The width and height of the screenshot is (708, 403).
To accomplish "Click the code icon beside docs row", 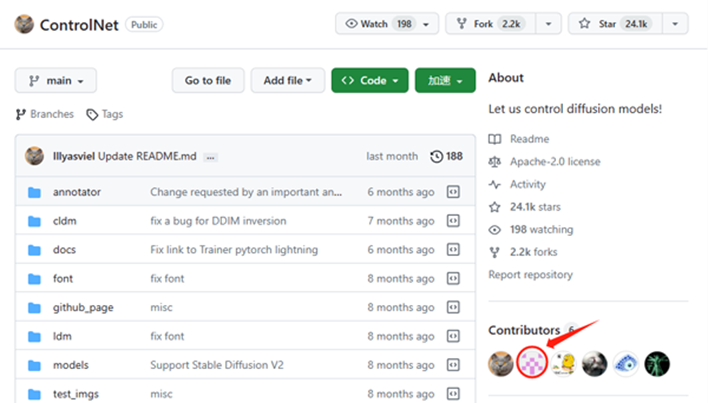I will tap(452, 250).
